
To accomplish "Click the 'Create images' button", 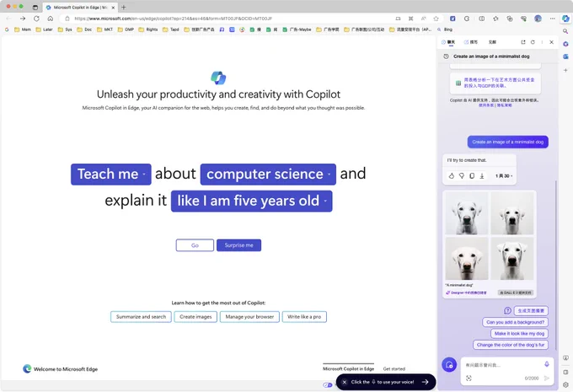I will (195, 317).
